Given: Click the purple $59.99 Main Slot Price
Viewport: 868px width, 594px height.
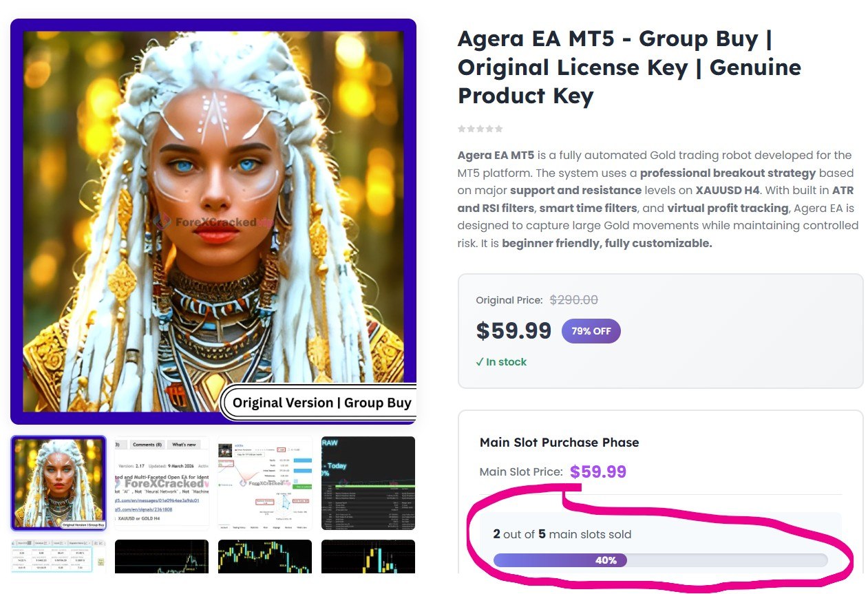Looking at the screenshot, I should [598, 472].
